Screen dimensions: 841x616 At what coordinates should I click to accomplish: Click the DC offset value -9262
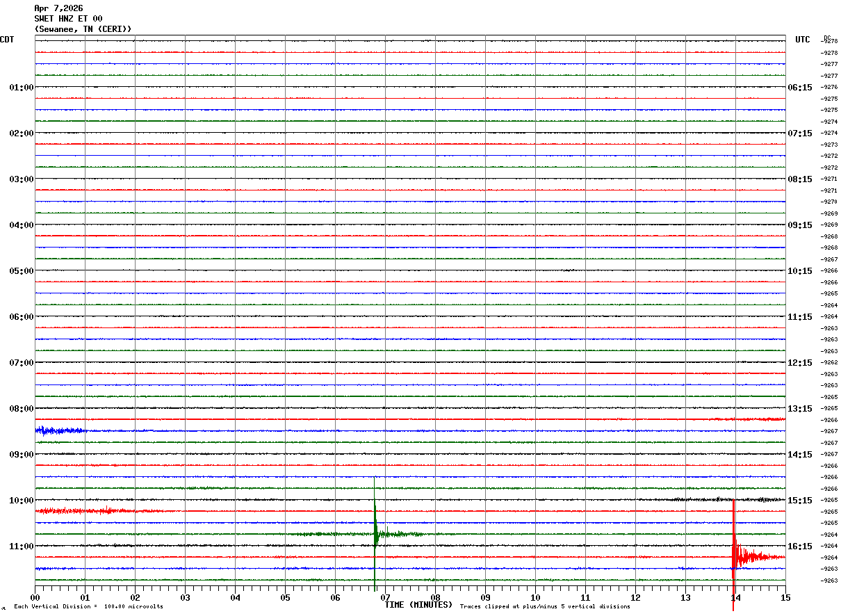(x=829, y=362)
